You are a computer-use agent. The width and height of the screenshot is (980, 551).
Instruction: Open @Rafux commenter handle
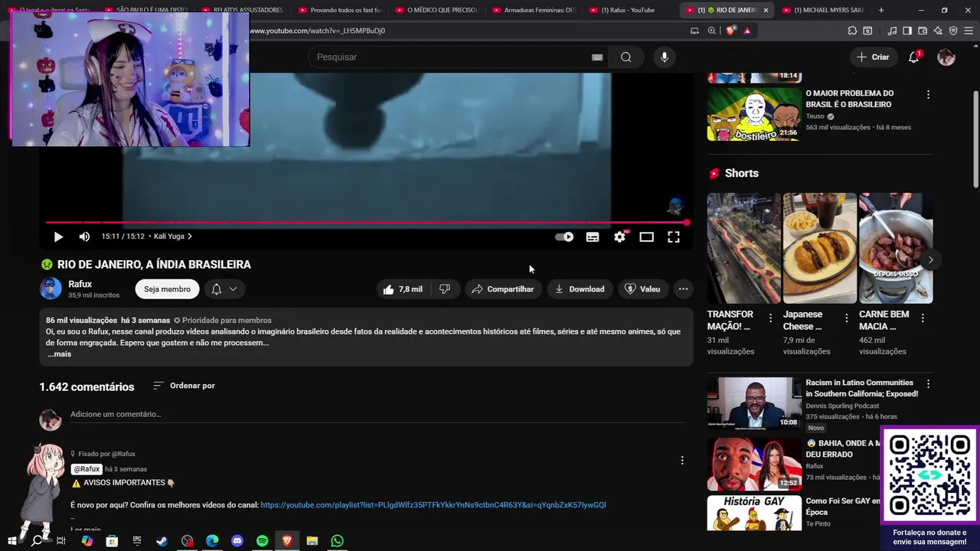pos(87,469)
